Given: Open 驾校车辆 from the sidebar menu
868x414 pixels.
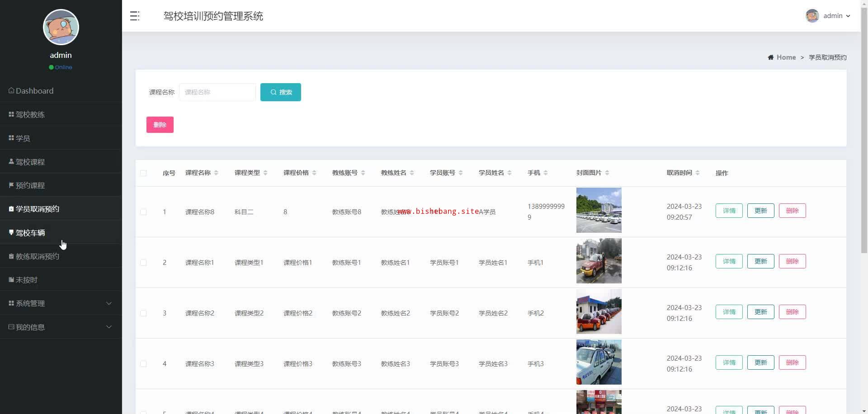Looking at the screenshot, I should pos(30,233).
